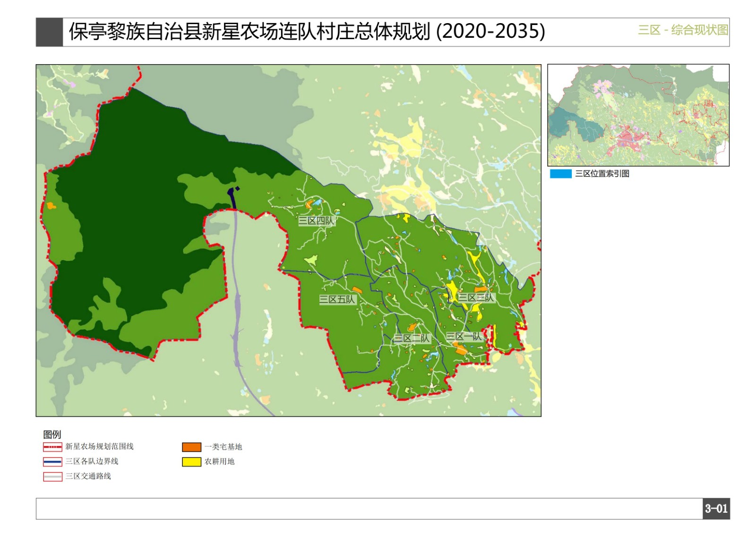The width and height of the screenshot is (756, 534).
Task: Select the 三区三队 map label
Action: (476, 297)
